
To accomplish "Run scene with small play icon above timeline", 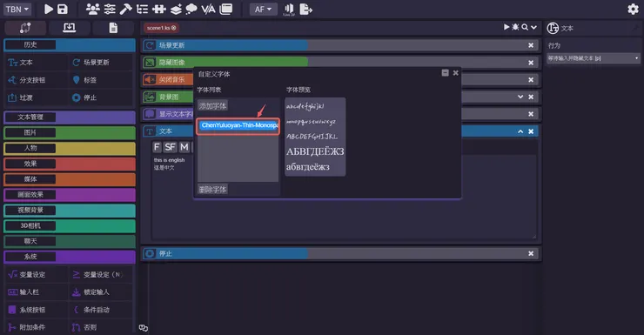I will (506, 27).
